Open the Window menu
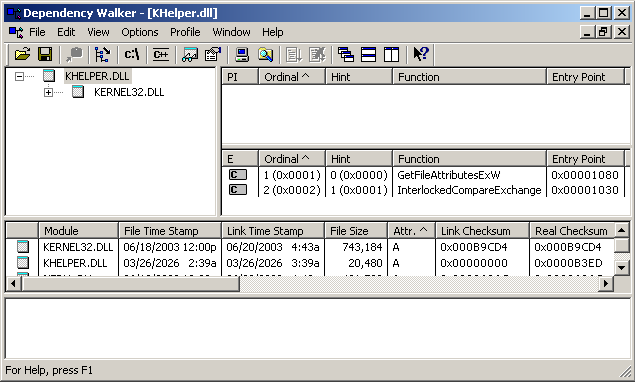 [231, 32]
